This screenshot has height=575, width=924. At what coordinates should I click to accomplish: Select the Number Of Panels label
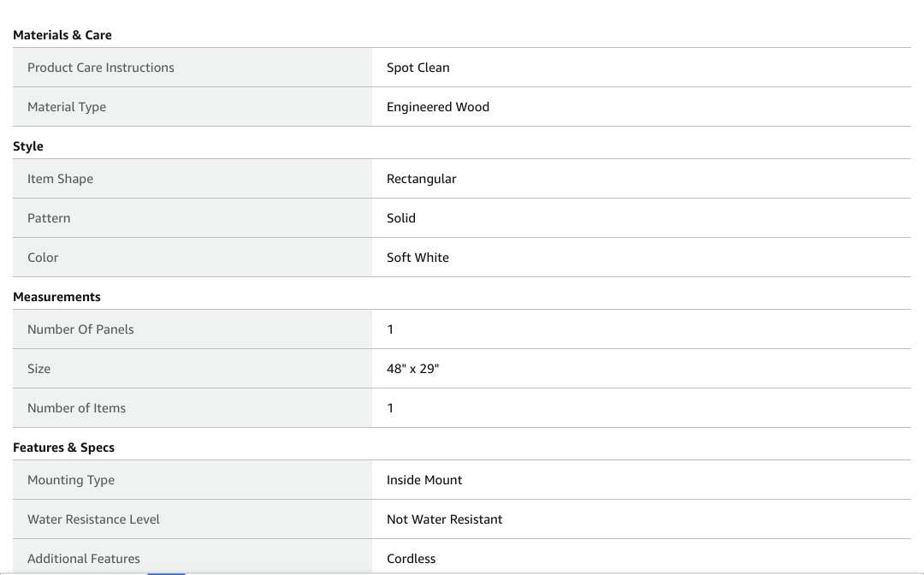pos(80,329)
